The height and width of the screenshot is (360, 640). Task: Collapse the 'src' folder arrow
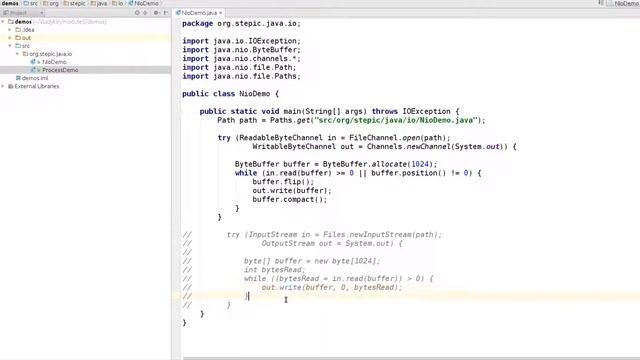point(10,46)
